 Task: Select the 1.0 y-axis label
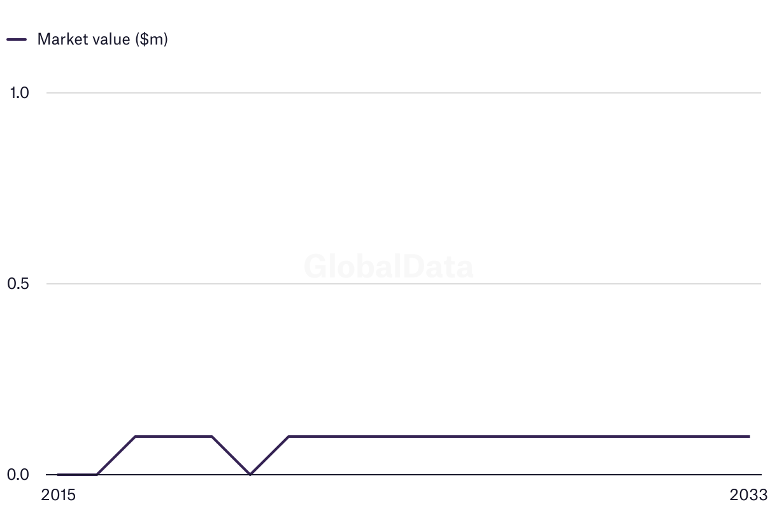pos(20,93)
